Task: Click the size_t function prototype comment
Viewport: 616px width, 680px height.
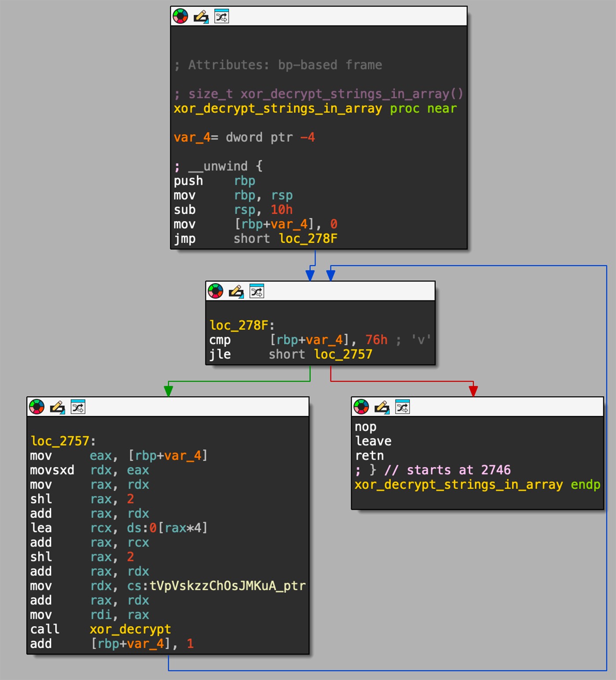Action: 319,94
